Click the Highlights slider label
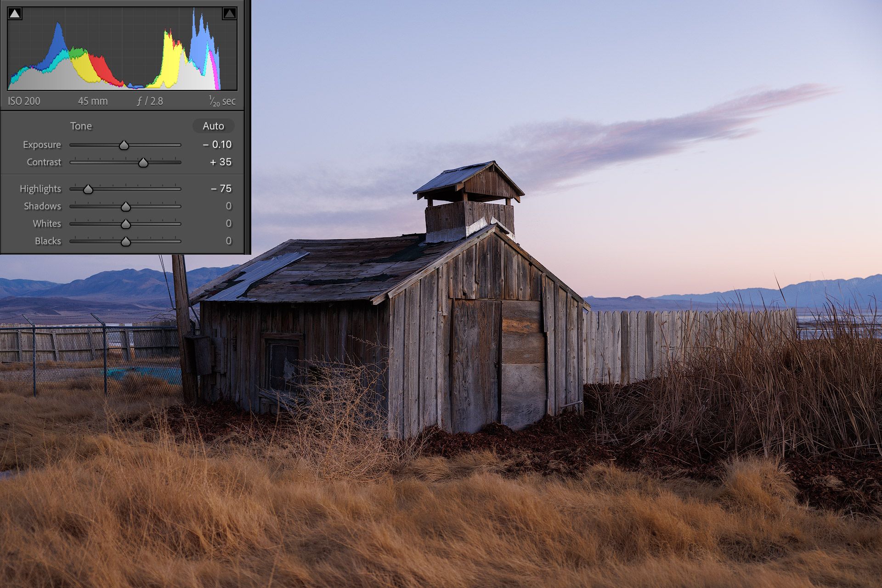This screenshot has height=588, width=882. [40, 189]
